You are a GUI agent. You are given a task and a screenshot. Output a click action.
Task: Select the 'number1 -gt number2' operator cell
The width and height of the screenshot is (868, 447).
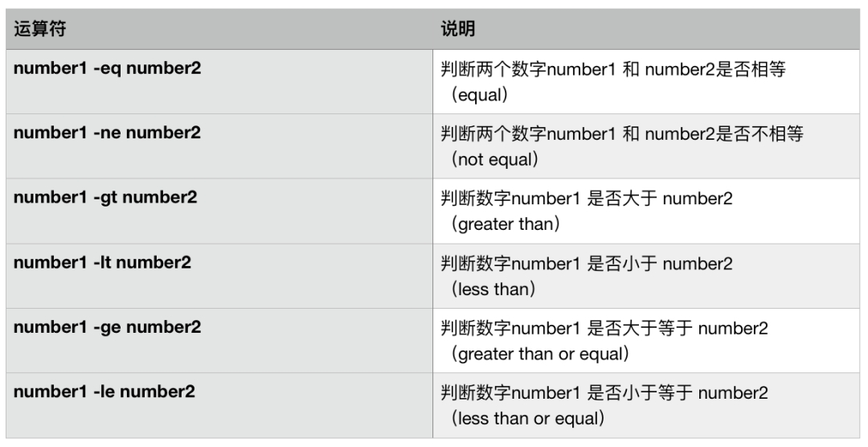click(105, 198)
